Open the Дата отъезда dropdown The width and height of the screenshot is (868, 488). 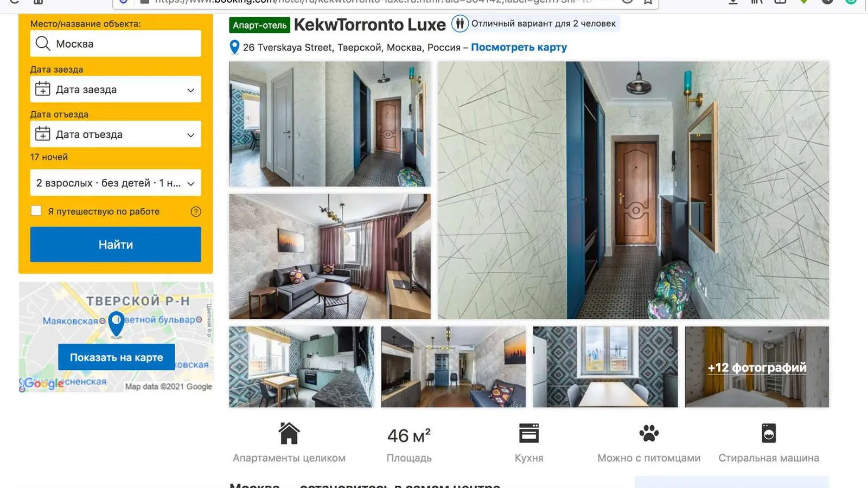pos(116,134)
